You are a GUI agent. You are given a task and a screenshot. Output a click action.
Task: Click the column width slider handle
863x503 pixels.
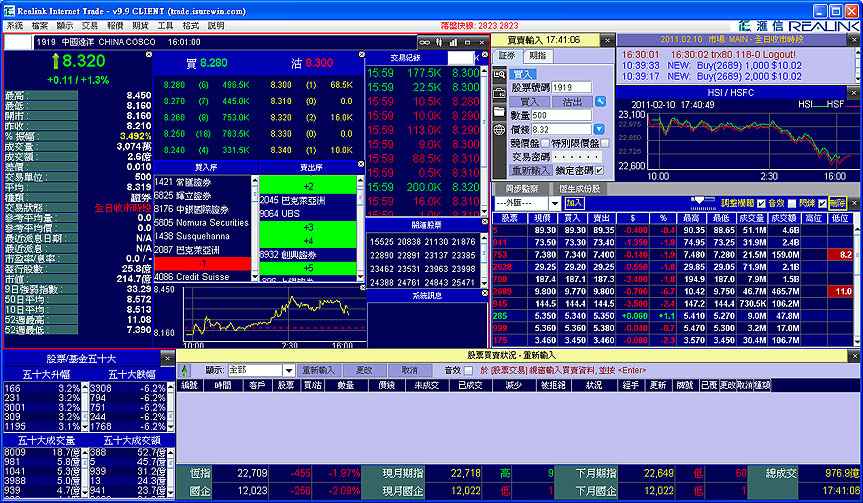coord(699,201)
